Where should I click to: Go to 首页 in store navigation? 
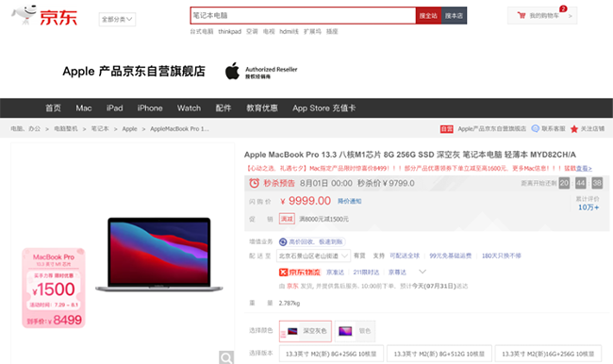pyautogui.click(x=53, y=108)
